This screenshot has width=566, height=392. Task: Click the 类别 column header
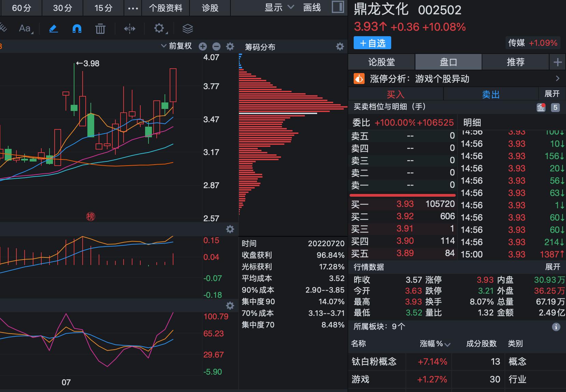click(515, 344)
